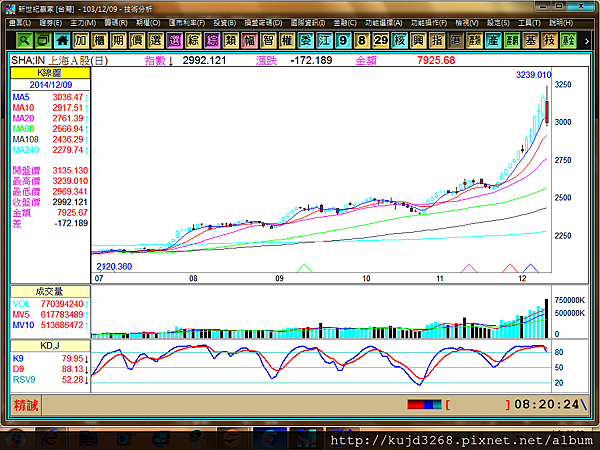Click the 技 technical analysis toolbar button

coord(549,40)
